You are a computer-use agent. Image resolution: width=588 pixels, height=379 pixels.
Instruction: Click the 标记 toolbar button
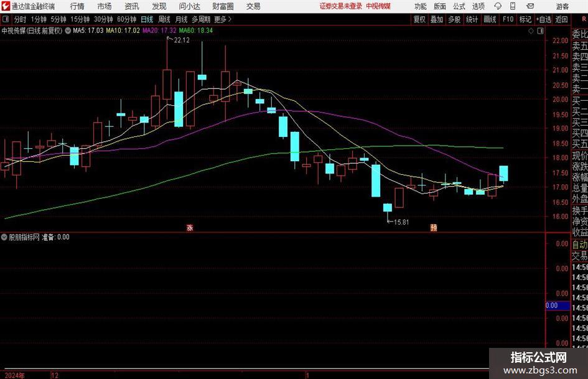pyautogui.click(x=525, y=19)
